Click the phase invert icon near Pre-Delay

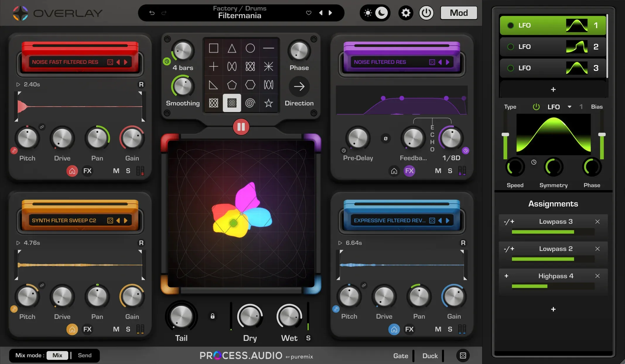386,139
